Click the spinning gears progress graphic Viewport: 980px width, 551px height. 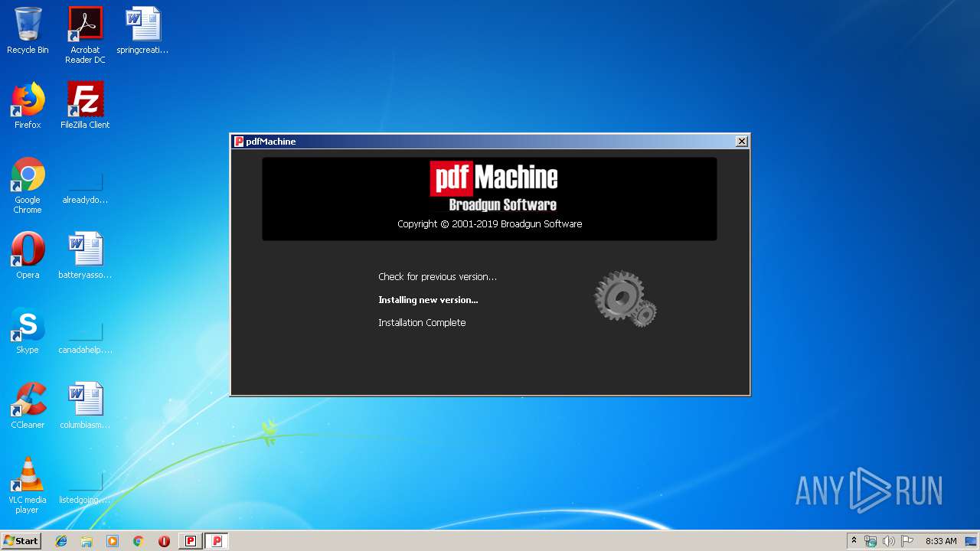tap(625, 299)
